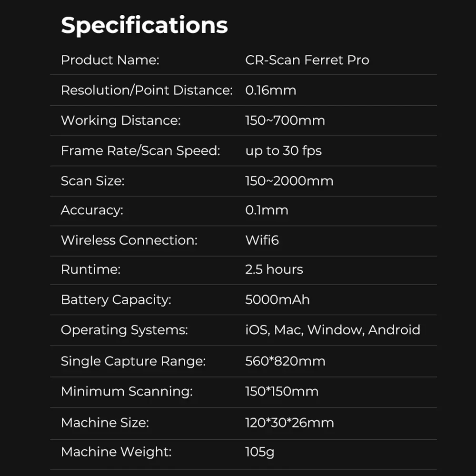Click the 105g machine weight value
This screenshot has width=476, height=476.
coord(259,452)
